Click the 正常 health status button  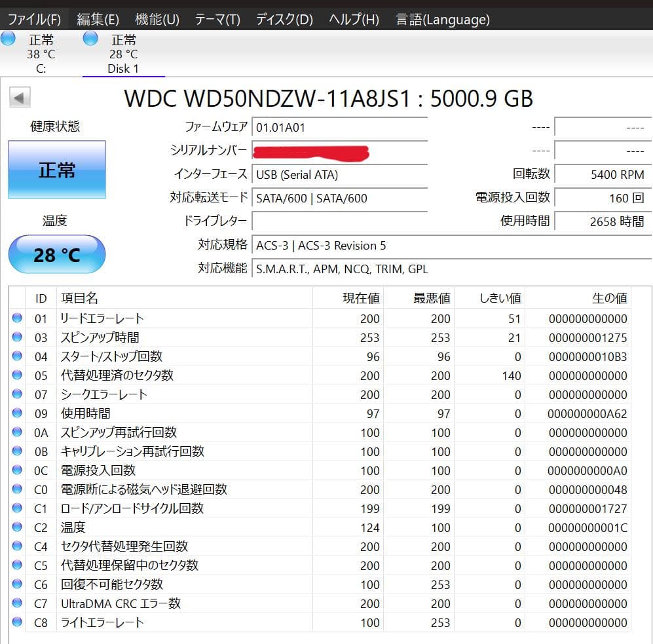[57, 170]
